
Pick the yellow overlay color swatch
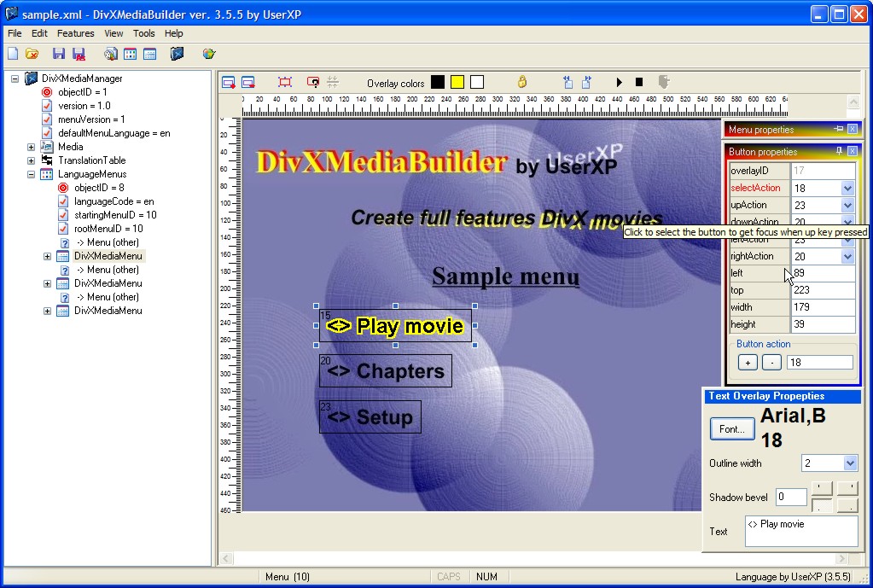(x=457, y=83)
